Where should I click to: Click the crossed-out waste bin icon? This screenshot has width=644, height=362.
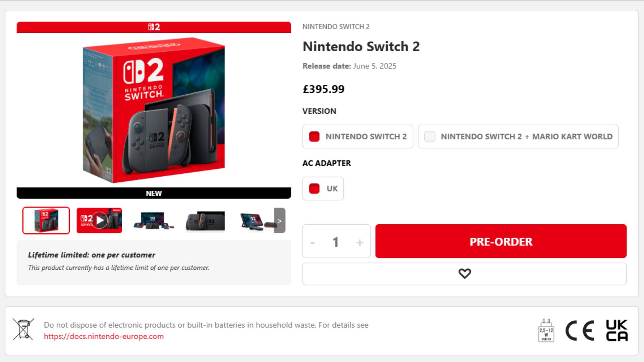(x=23, y=329)
